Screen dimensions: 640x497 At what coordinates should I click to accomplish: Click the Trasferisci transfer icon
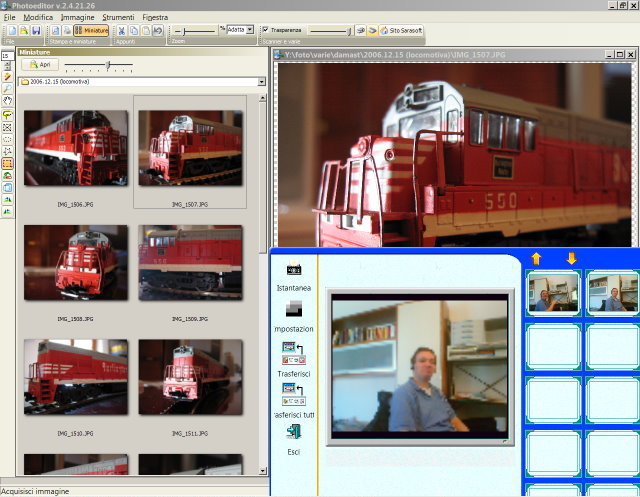coord(294,353)
